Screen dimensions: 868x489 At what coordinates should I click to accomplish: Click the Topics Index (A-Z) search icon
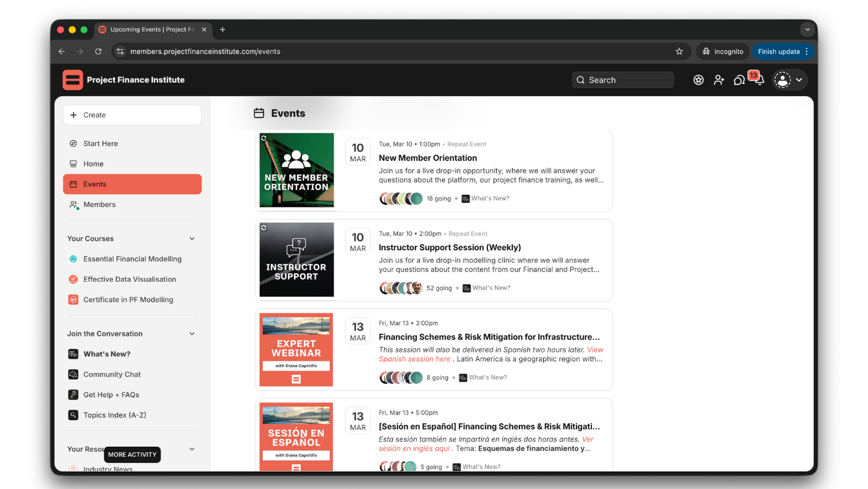tap(73, 415)
